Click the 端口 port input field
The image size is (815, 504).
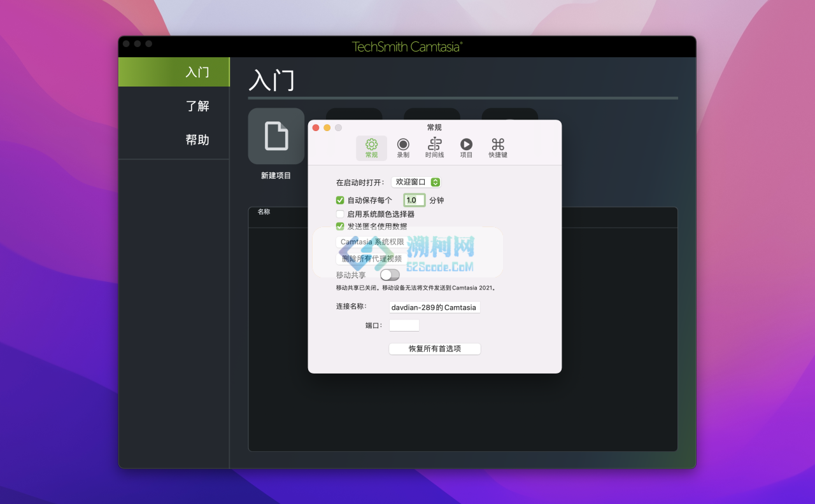(404, 325)
